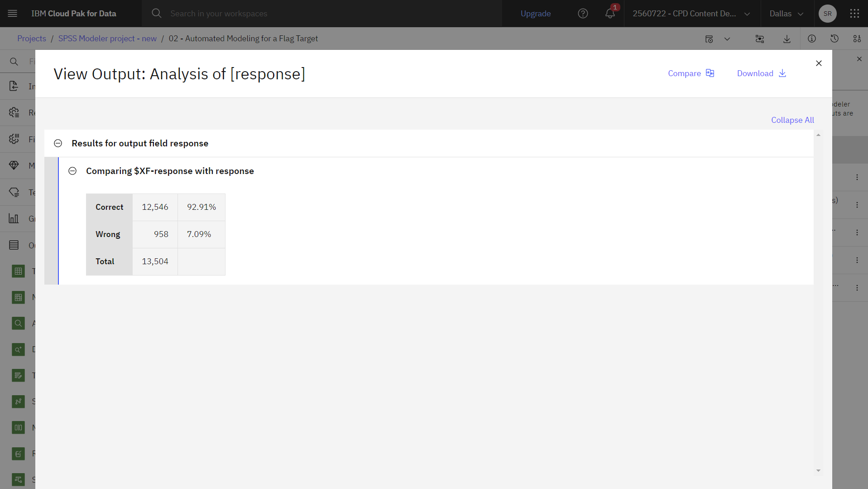
Task: Select the Modeling diamond palette icon
Action: (x=14, y=165)
